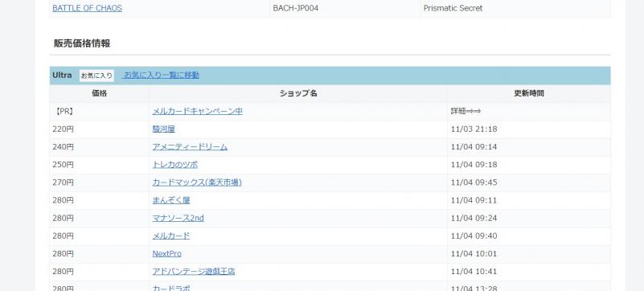Select the 280円 price beside まんぞく屋
This screenshot has width=644, height=291.
pos(100,200)
